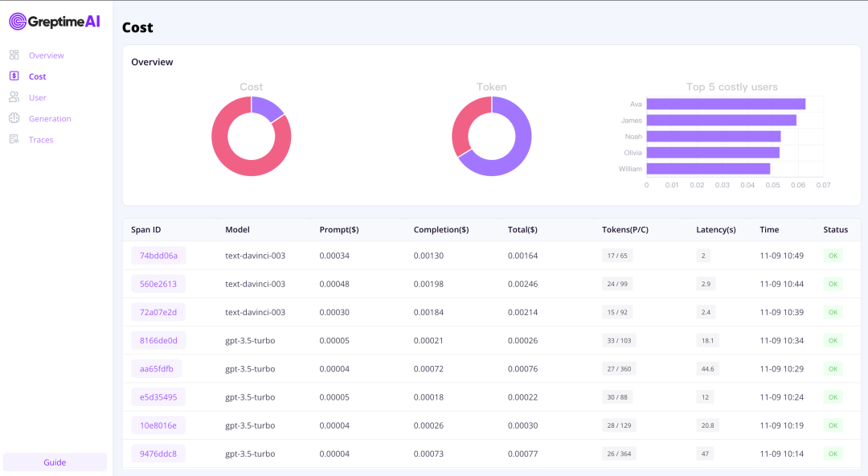This screenshot has height=476, width=868.
Task: Click Ava's bar in costly users chart
Action: tap(725, 104)
